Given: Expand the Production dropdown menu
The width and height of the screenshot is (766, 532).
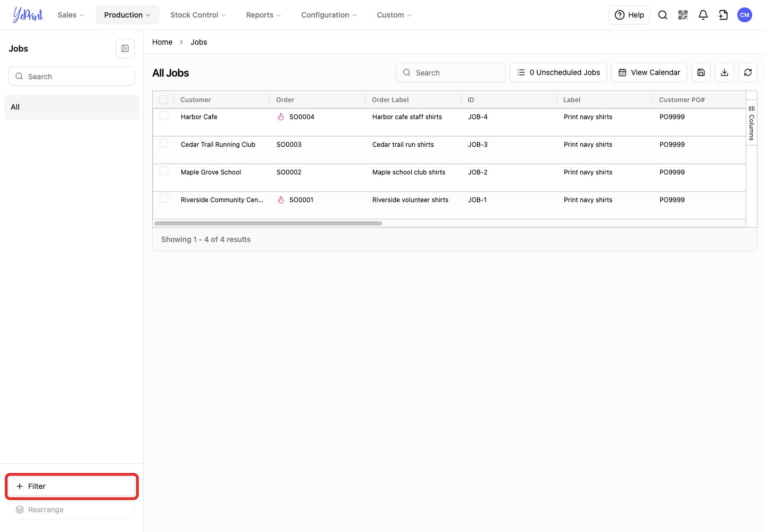Looking at the screenshot, I should pos(127,15).
